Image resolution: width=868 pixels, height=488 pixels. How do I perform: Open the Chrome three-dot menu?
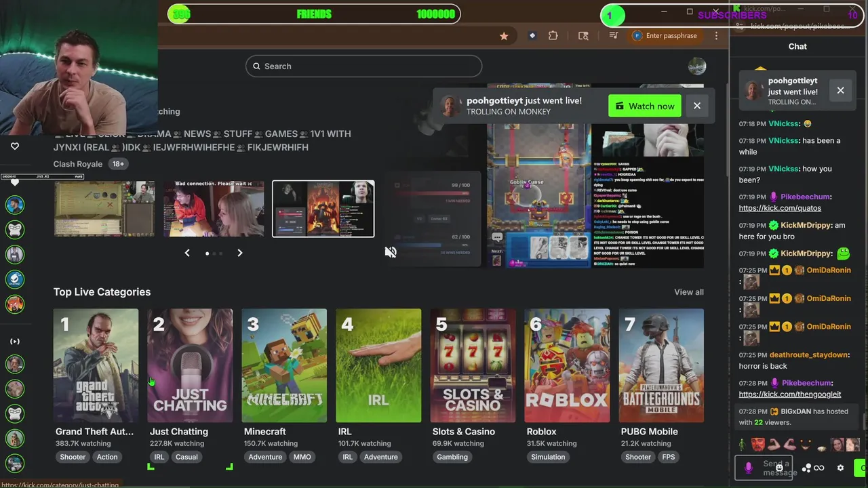[716, 36]
